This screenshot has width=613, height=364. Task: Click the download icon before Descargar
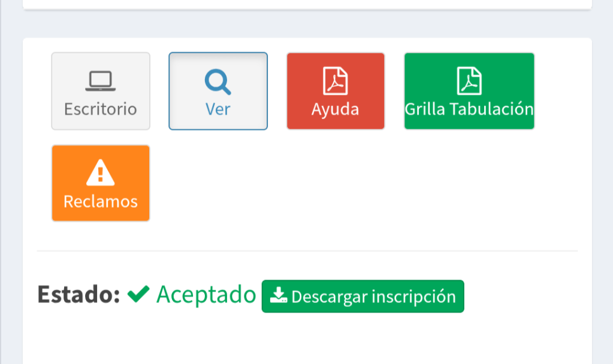pos(279,296)
